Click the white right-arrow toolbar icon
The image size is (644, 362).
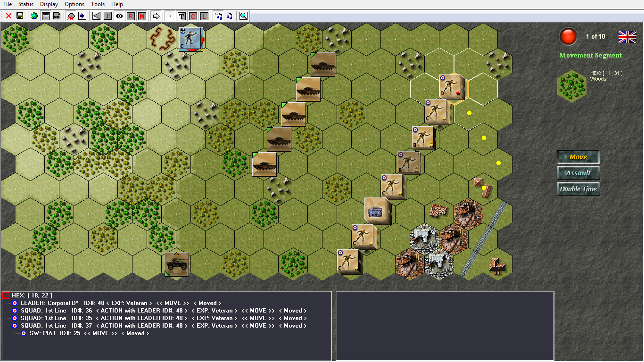(x=157, y=16)
